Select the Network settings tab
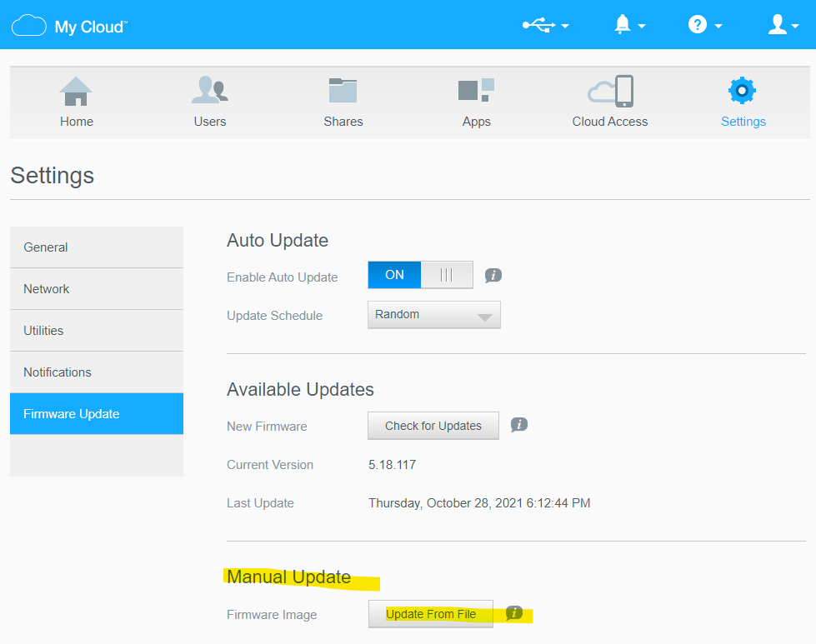The height and width of the screenshot is (644, 816). coord(97,289)
